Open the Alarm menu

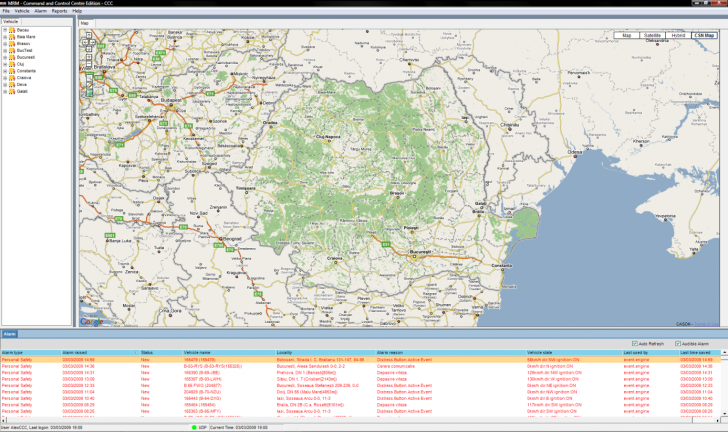point(40,11)
